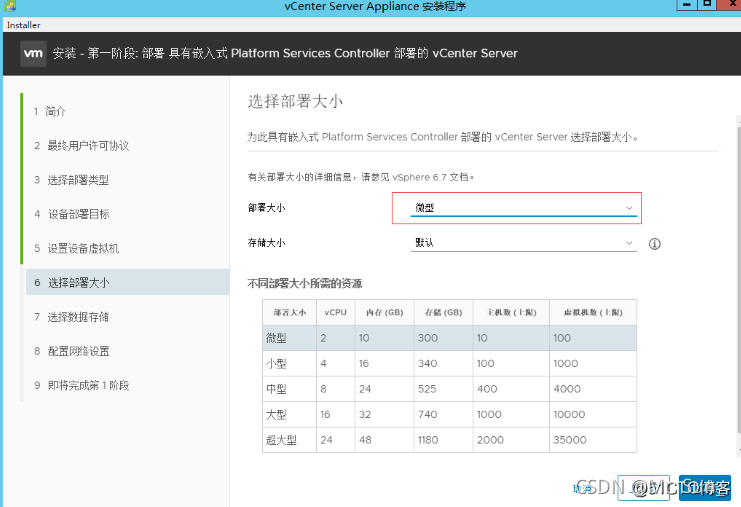This screenshot has width=741, height=507.
Task: Click the outlined back button at the bottom
Action: point(643,488)
